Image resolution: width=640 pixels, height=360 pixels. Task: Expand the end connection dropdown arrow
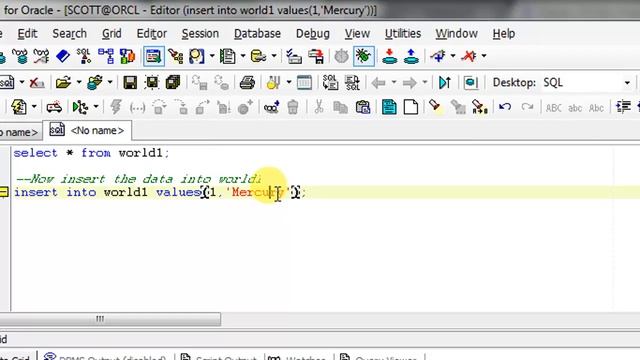(x=484, y=56)
